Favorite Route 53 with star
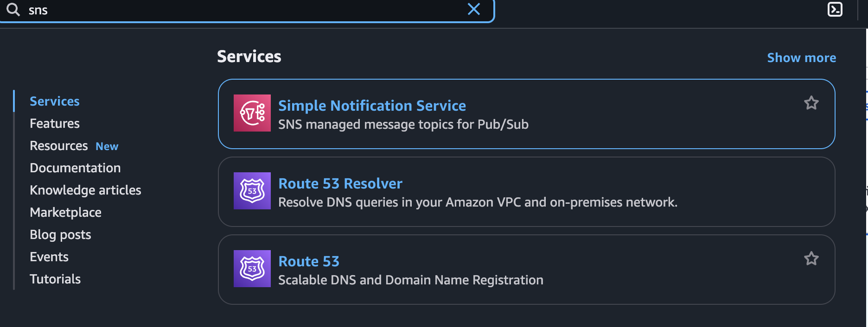This screenshot has width=868, height=327. (x=811, y=258)
